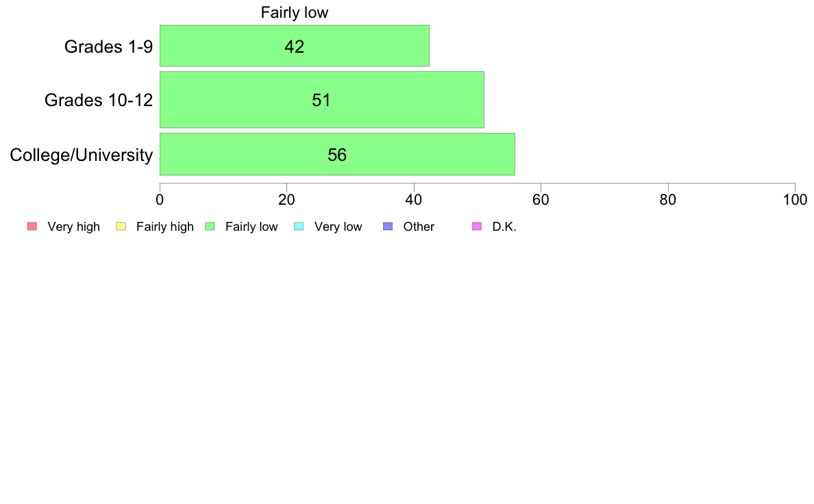Click the 100 tick on the x-axis
This screenshot has height=504, width=814.
pos(795,200)
